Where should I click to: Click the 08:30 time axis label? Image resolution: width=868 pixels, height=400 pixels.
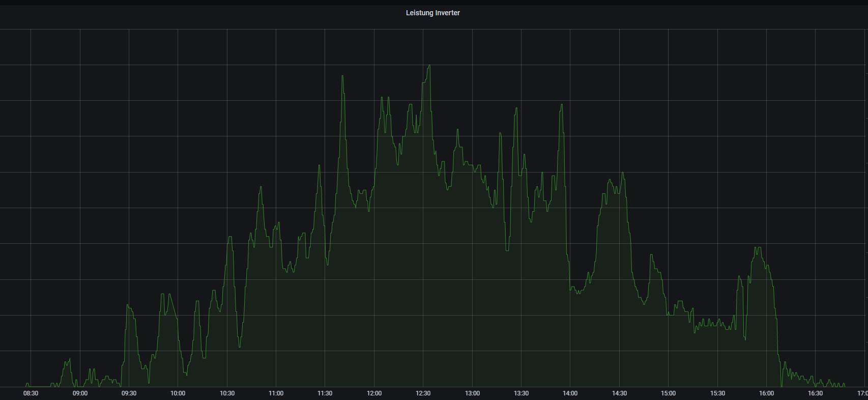(x=31, y=393)
